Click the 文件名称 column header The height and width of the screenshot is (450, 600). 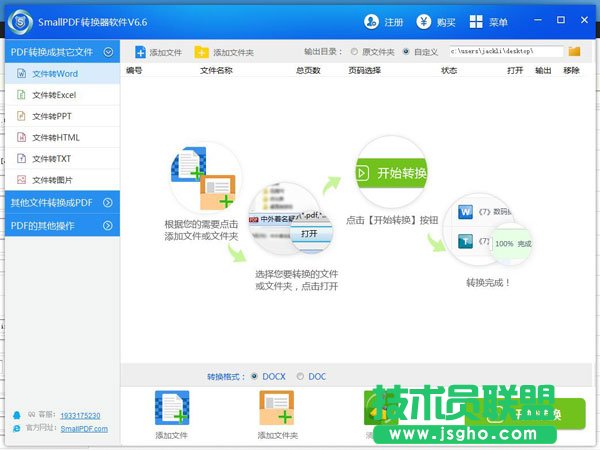[x=216, y=70]
